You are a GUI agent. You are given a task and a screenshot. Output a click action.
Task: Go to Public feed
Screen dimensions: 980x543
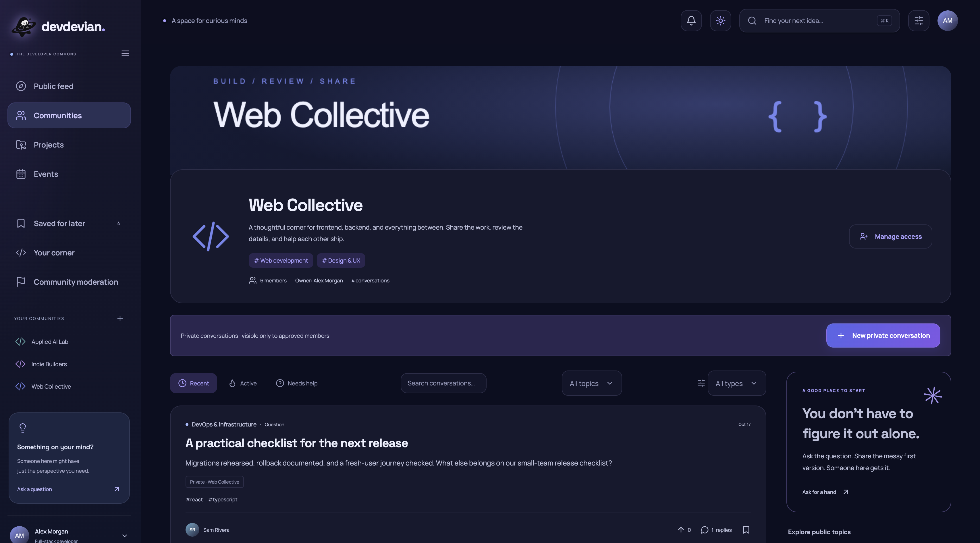69,86
